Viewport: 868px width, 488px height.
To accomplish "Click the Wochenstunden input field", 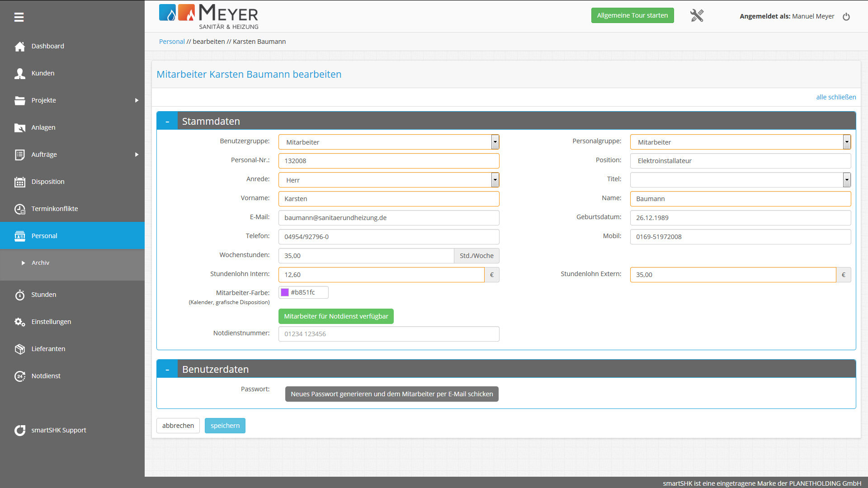I will pos(366,256).
